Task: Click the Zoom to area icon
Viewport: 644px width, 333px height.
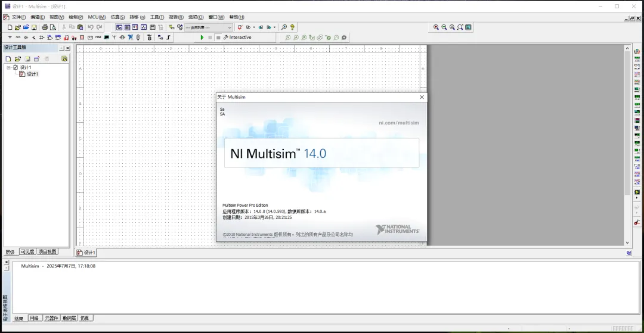Action: (452, 27)
